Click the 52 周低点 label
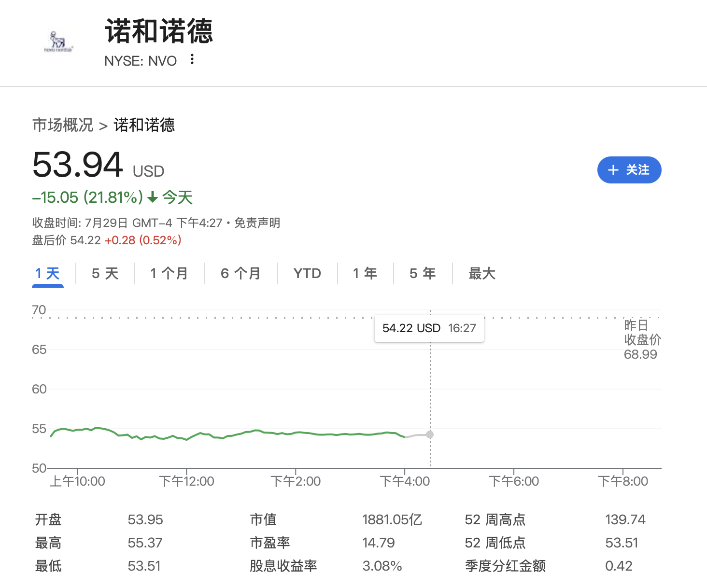 click(x=495, y=543)
